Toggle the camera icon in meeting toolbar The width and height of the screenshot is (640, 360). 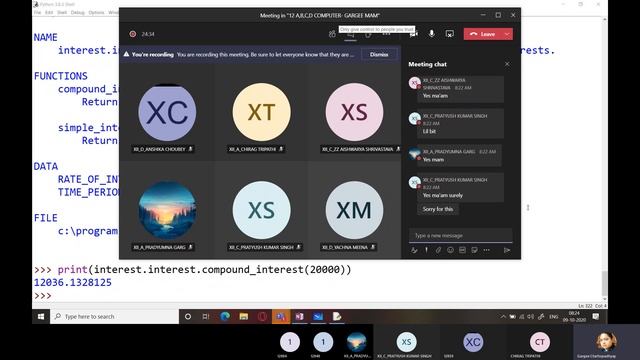tap(413, 34)
